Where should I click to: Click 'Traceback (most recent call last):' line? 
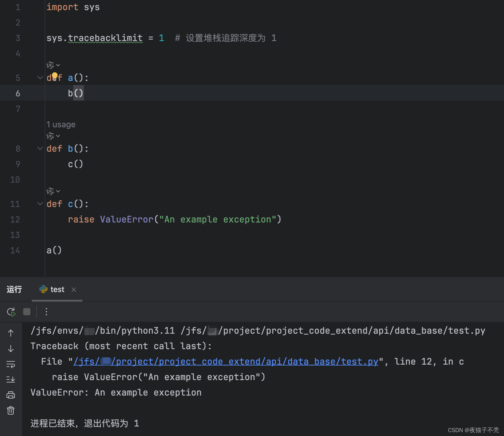pos(121,346)
